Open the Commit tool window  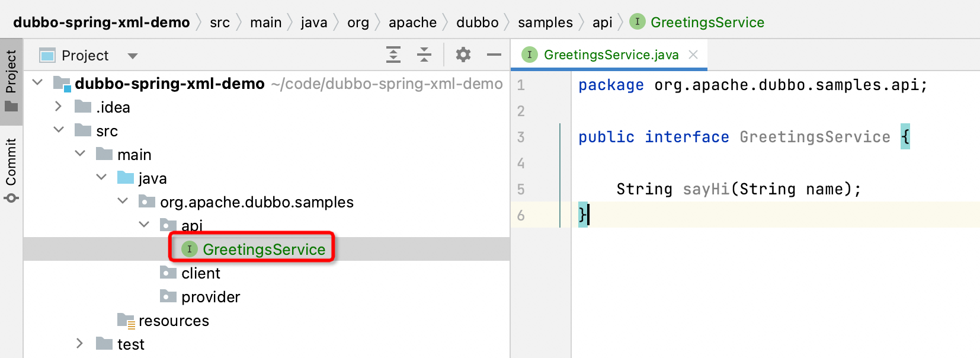(x=11, y=169)
